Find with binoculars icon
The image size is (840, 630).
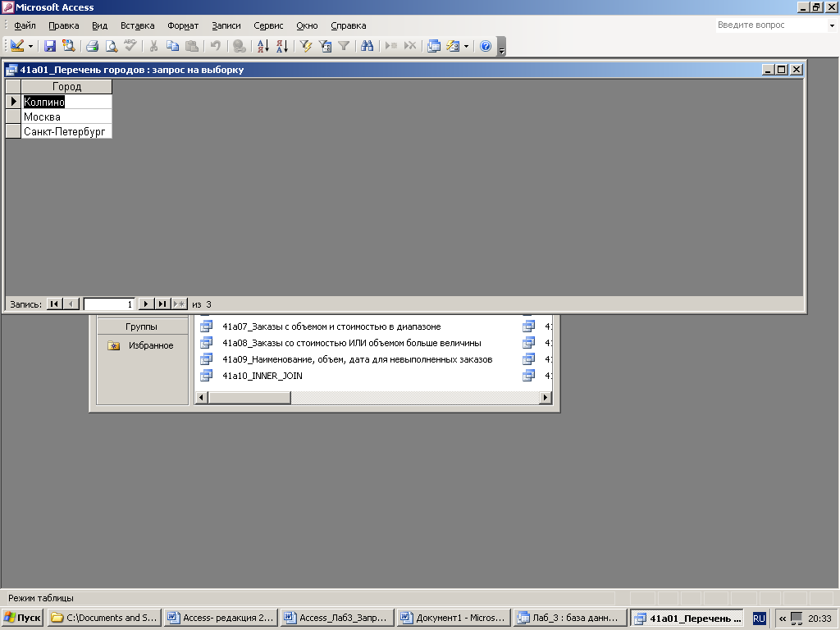(x=367, y=46)
